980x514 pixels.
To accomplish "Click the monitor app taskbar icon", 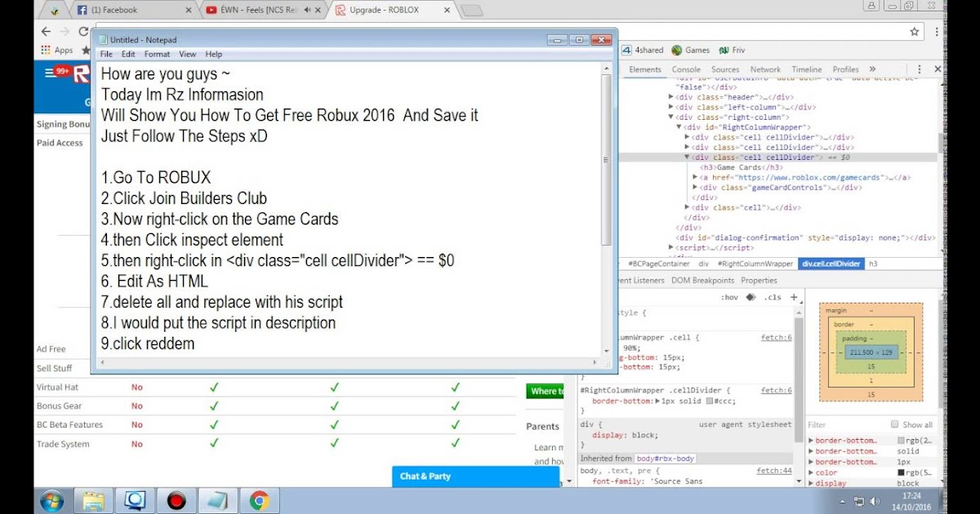I will (x=135, y=500).
